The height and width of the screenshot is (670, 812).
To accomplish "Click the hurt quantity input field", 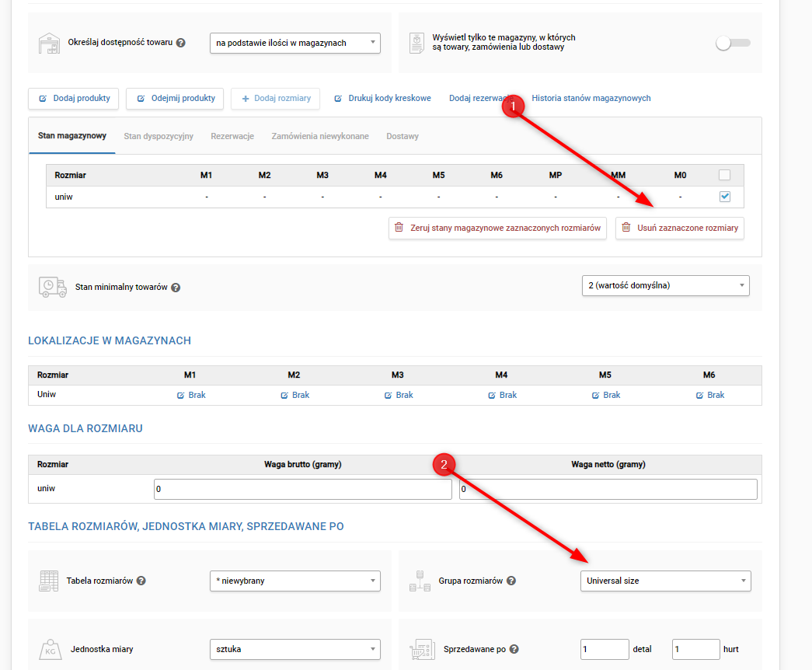I will [696, 649].
